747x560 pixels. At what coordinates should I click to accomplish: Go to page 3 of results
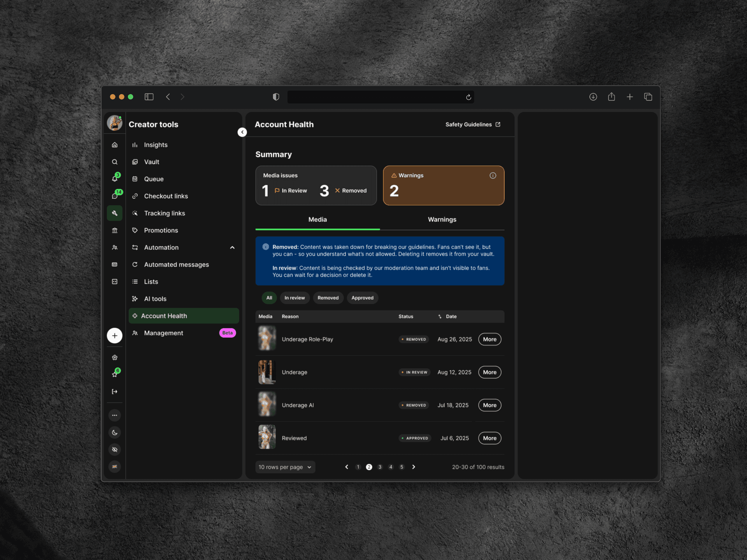coord(380,467)
